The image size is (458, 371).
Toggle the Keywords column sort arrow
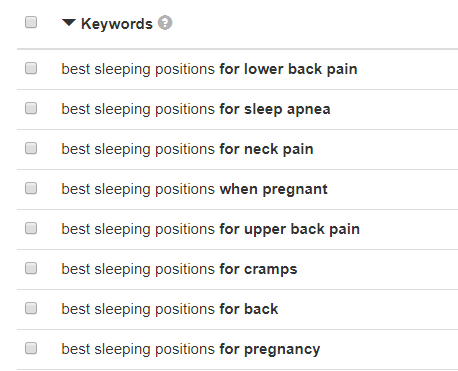(x=69, y=23)
